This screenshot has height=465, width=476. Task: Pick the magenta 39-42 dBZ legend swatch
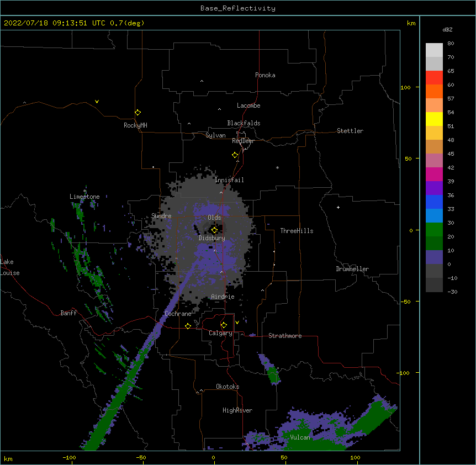tap(434, 174)
